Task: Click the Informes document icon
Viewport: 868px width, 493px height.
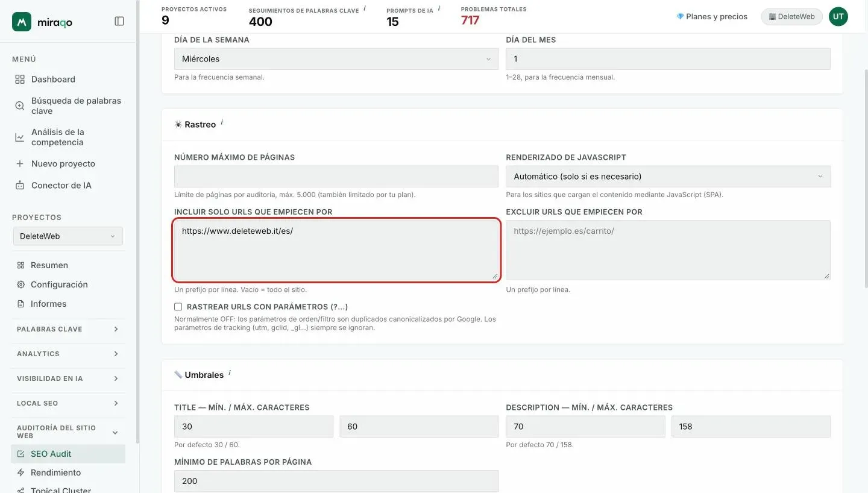Action: point(20,304)
